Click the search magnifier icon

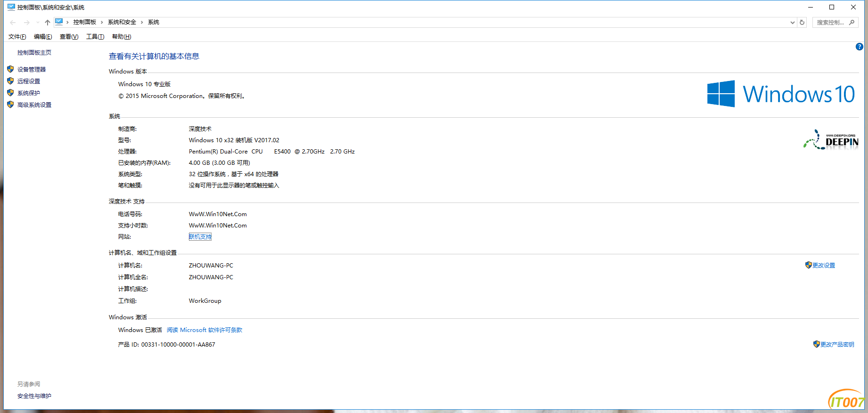[852, 22]
